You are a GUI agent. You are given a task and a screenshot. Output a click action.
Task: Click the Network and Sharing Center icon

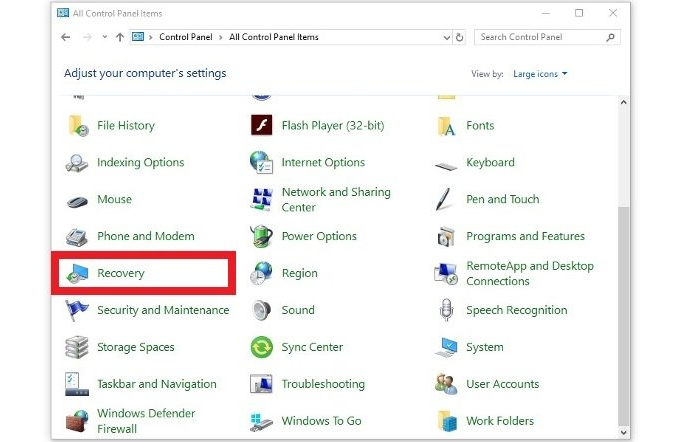(x=262, y=199)
